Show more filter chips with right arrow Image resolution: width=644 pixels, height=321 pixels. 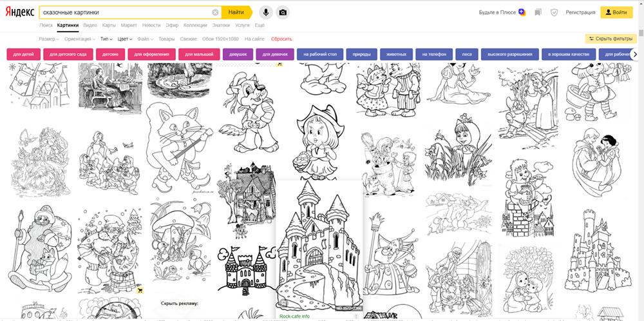636,54
